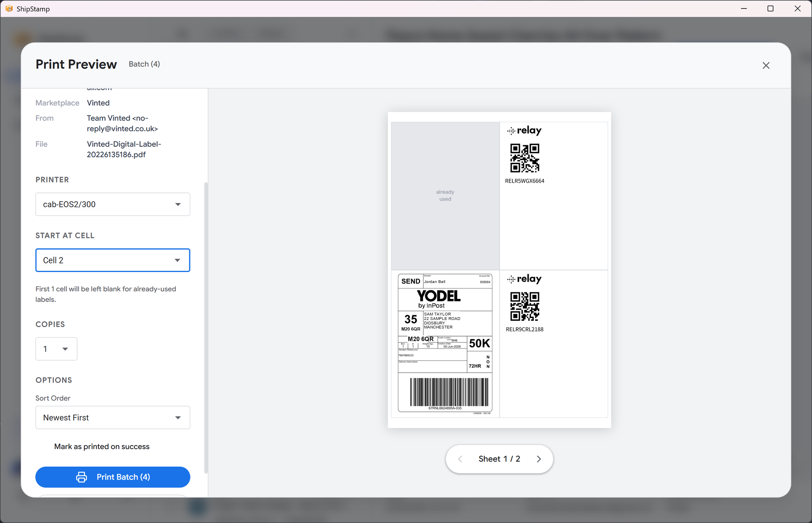Maximize the ShipStamp window
The height and width of the screenshot is (523, 812).
770,9
